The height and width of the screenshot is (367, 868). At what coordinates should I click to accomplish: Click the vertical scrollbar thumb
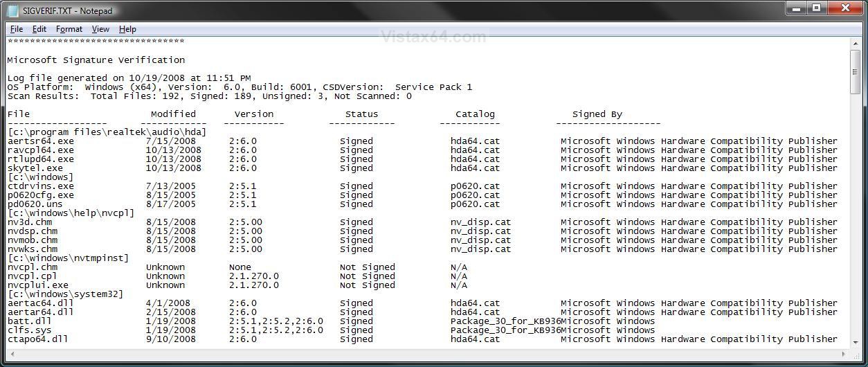click(x=856, y=72)
